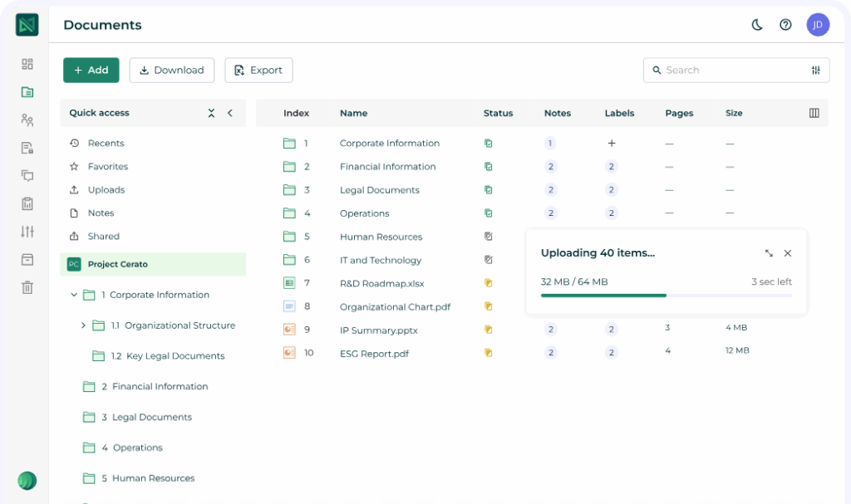Collapse the Quick access panel with chevron

click(x=230, y=113)
